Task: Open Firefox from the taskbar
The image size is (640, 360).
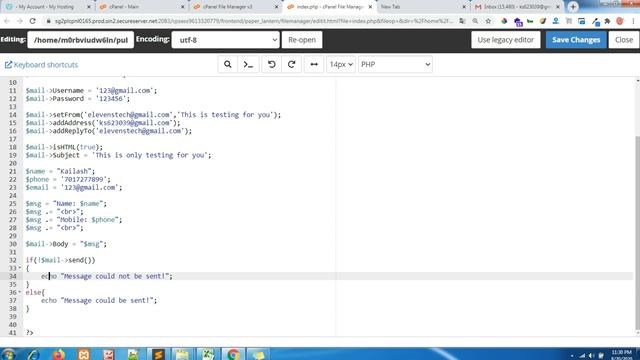Action: [x=59, y=354]
